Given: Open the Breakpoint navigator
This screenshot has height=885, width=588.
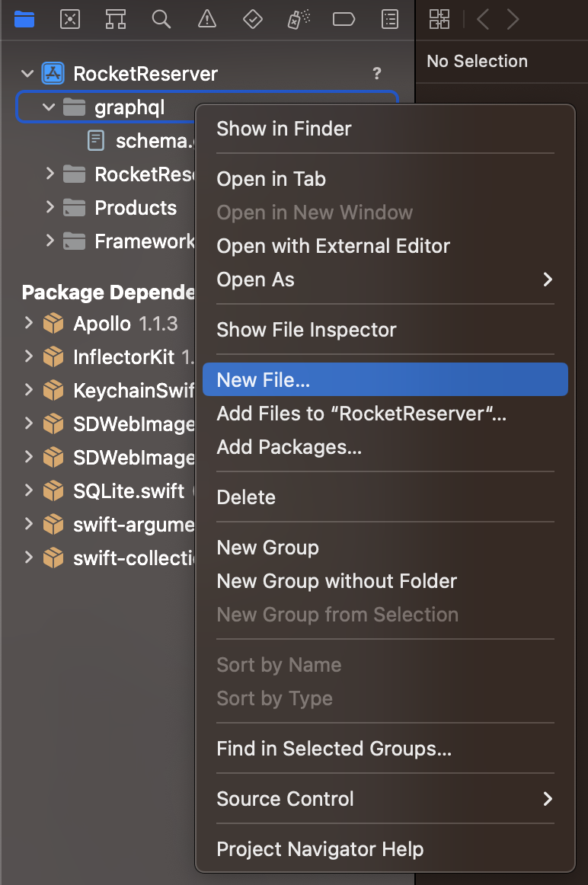Looking at the screenshot, I should pyautogui.click(x=344, y=19).
